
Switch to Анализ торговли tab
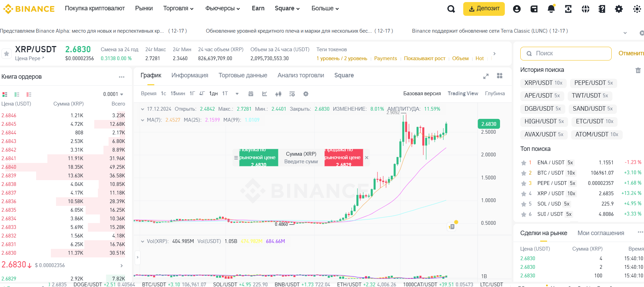[301, 75]
